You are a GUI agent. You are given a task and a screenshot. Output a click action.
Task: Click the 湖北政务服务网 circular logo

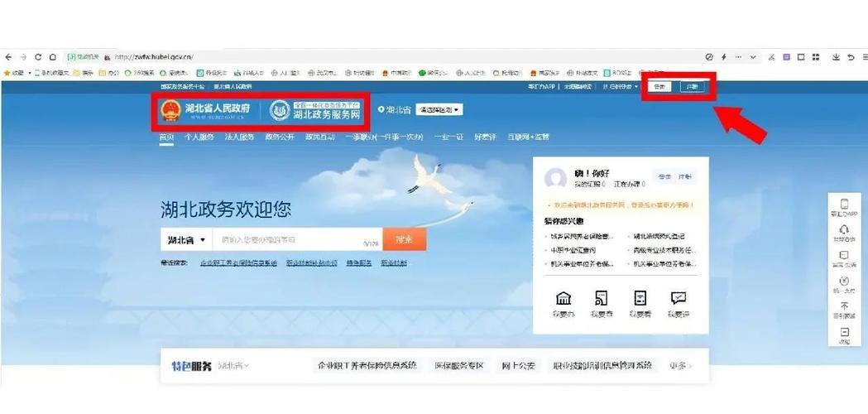280,110
